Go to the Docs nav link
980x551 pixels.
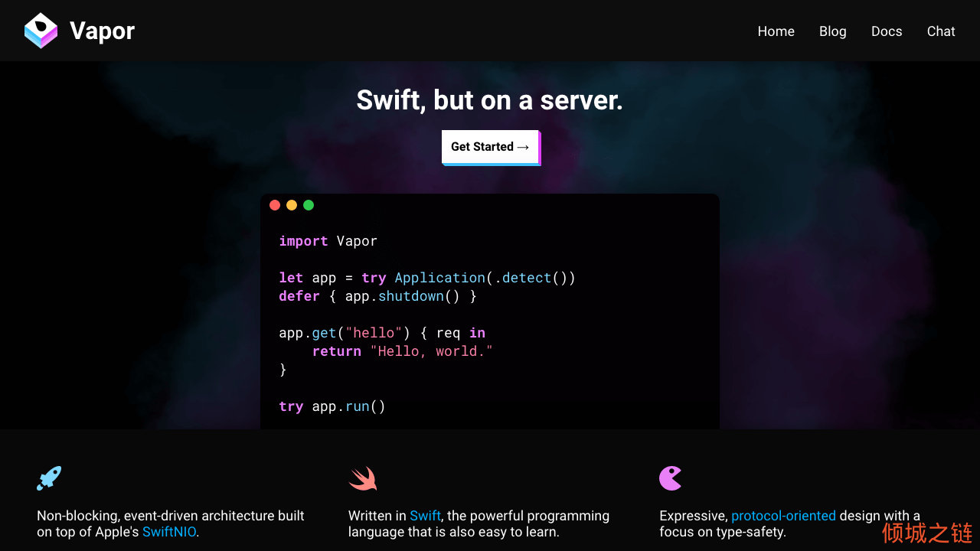887,31
